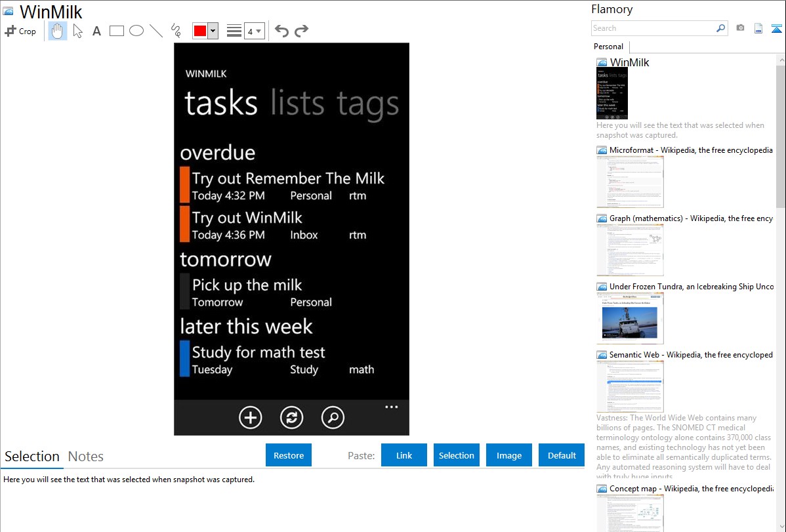
Task: Select the 'Microformat - Wikipedia' snapshot title
Action: coord(691,150)
